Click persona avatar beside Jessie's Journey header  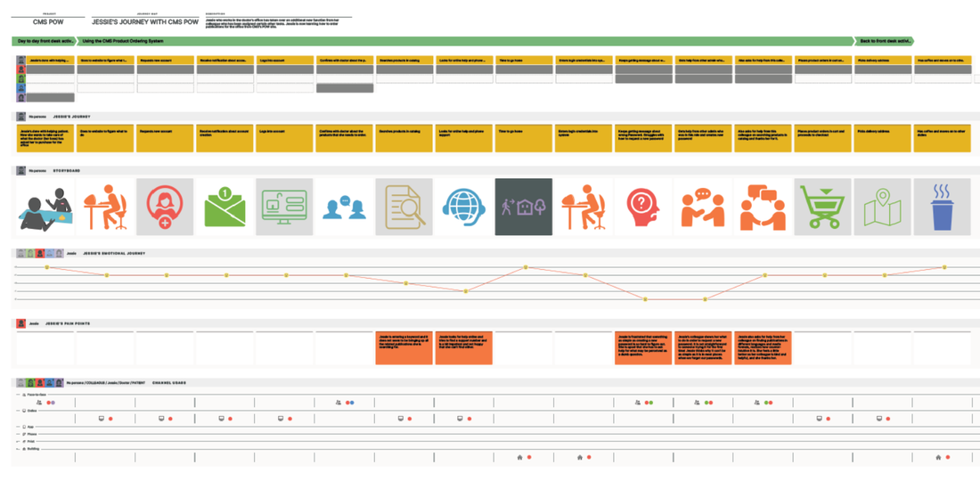pos(21,117)
